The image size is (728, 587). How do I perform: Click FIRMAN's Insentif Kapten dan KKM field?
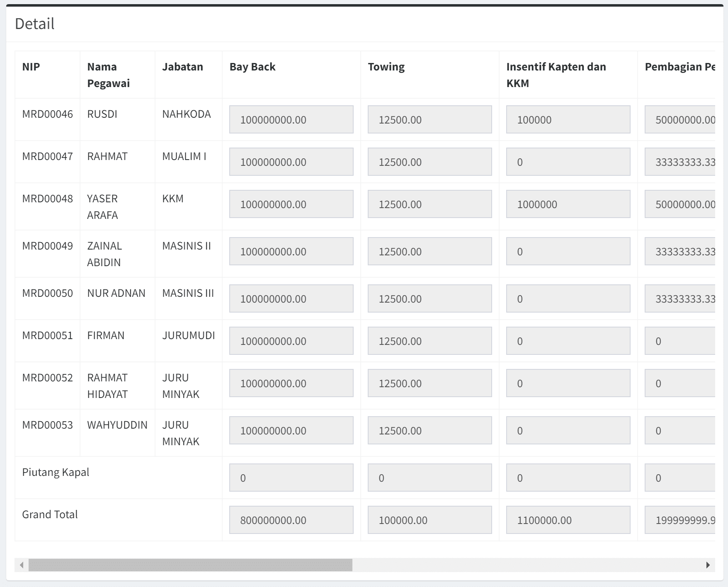[568, 341]
